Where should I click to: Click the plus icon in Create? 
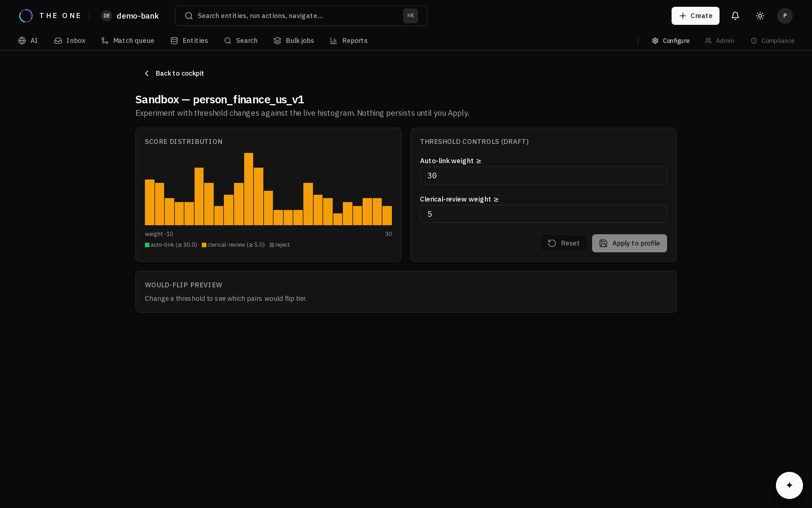tap(683, 16)
